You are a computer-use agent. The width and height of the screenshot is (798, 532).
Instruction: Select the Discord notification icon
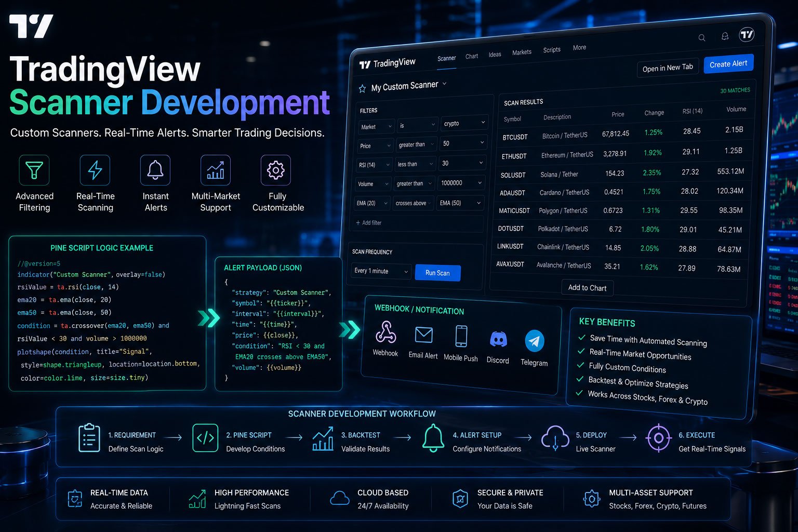point(498,339)
